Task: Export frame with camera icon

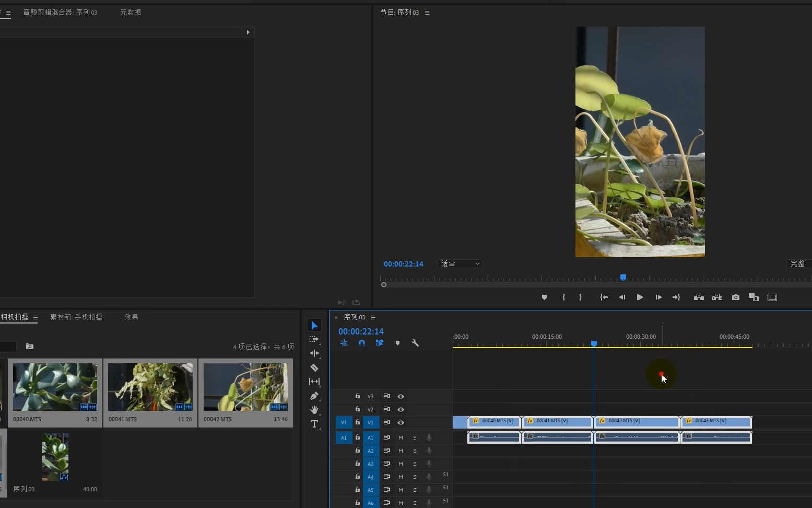Action: point(736,297)
